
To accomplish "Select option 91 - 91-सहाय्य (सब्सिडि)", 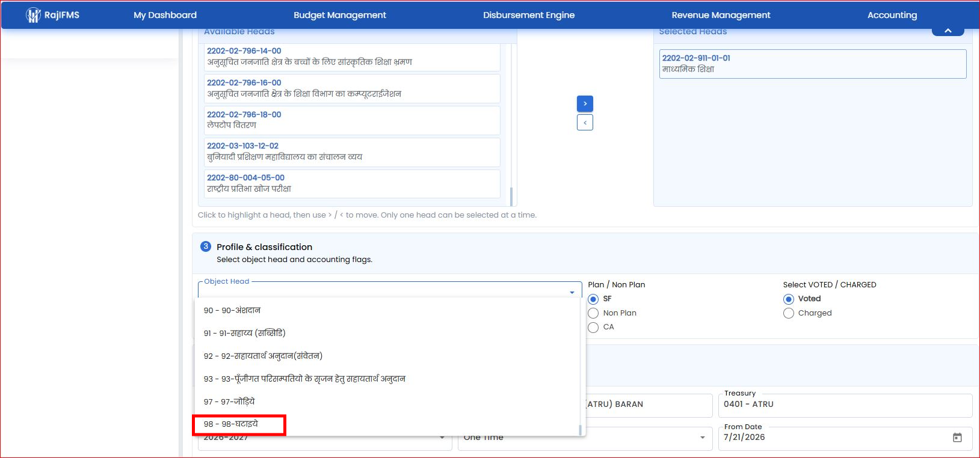I will pyautogui.click(x=386, y=333).
